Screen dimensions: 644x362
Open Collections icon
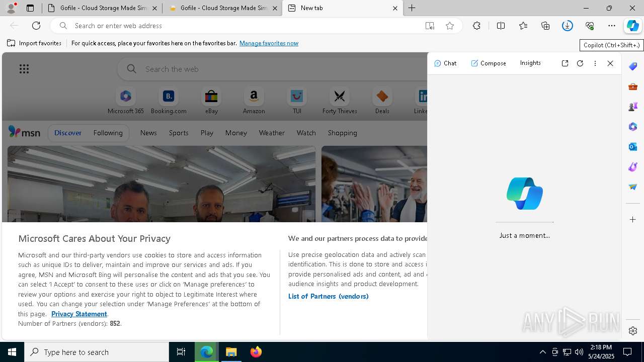click(545, 26)
